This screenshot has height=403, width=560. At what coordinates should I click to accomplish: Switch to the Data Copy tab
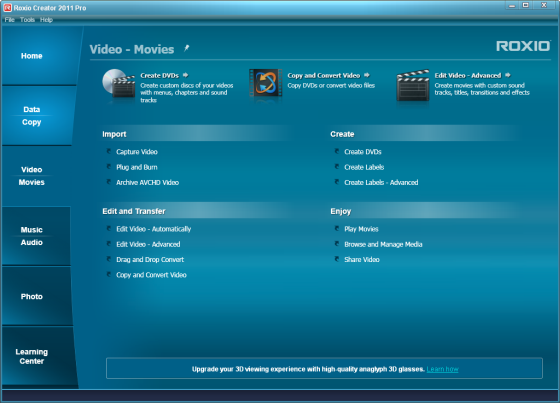[x=38, y=116]
